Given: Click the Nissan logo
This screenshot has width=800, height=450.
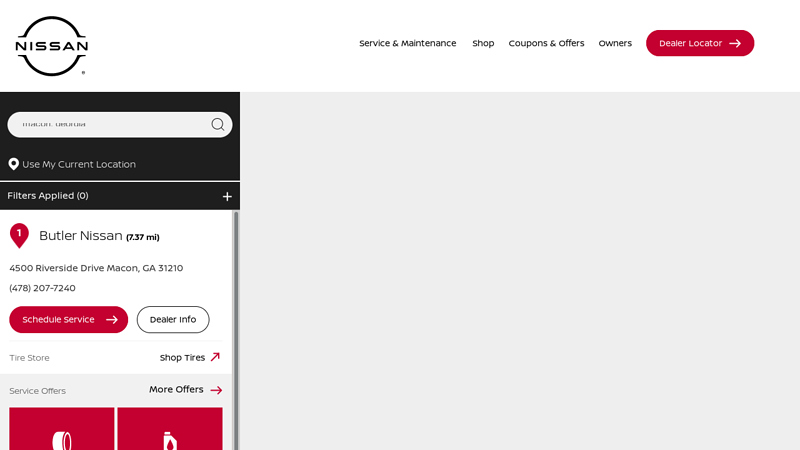Looking at the screenshot, I should coord(52,46).
